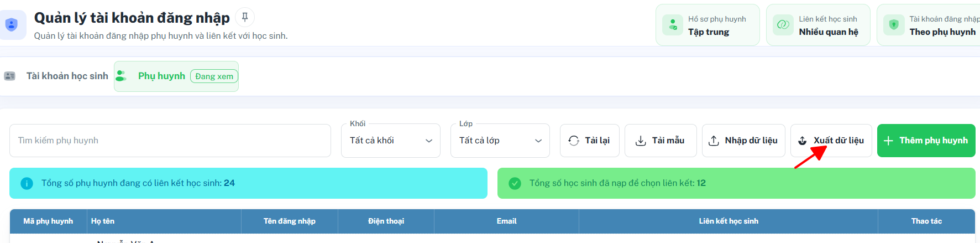The image size is (980, 243).
Task: Focus the Tìm kiếm phụ huynh search field
Action: click(170, 141)
